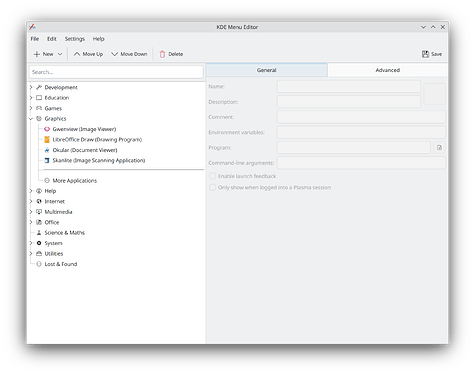474x375 pixels.
Task: Click the Move Up arrow icon
Action: [x=77, y=54]
